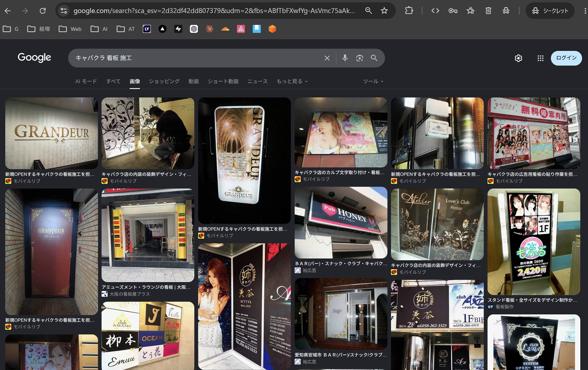Search by image with camera lens icon

pyautogui.click(x=360, y=58)
